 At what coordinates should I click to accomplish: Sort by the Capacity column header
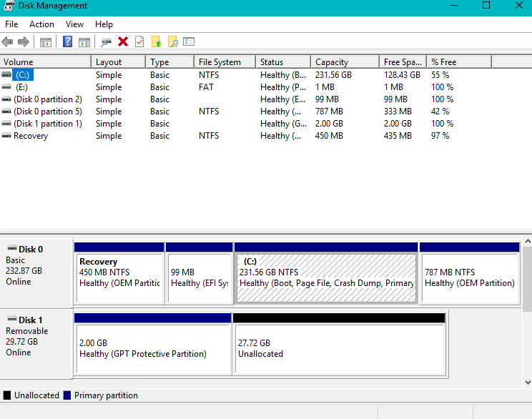pyautogui.click(x=345, y=61)
